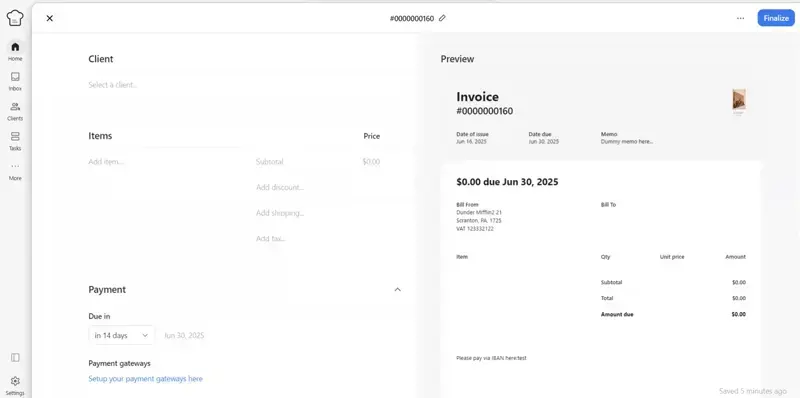Open Tasks in the sidebar

[15, 141]
